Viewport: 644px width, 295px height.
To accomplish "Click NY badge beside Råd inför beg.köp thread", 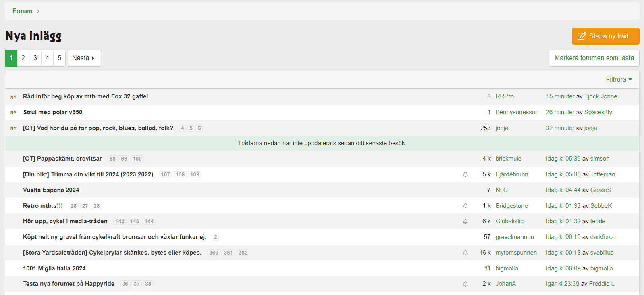I will (x=13, y=97).
